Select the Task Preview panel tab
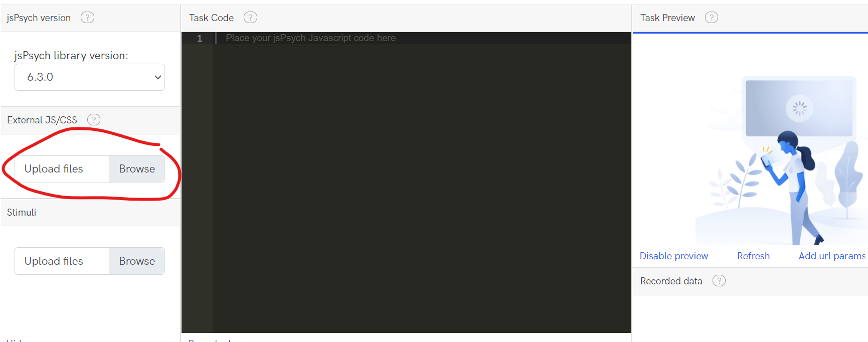 coord(667,18)
